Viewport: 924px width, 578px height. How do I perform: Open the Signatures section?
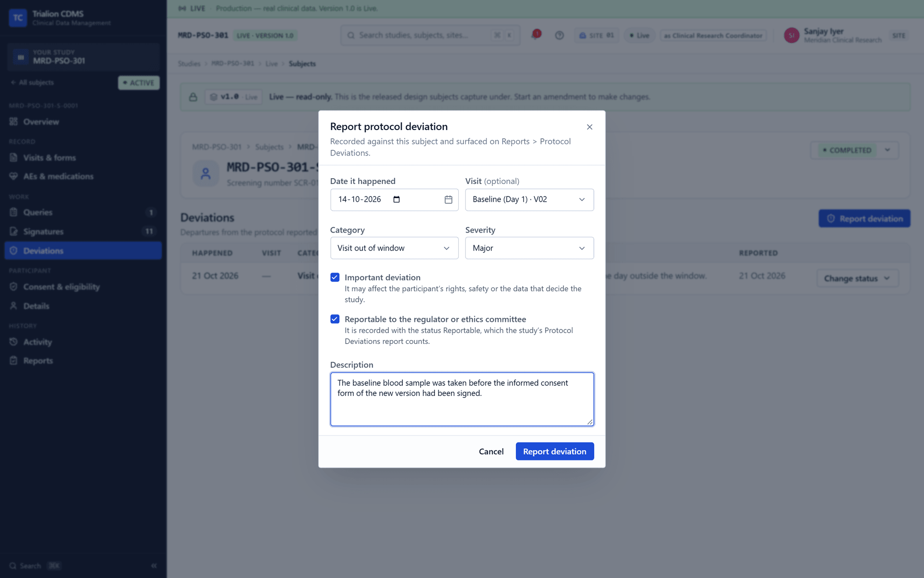click(83, 232)
